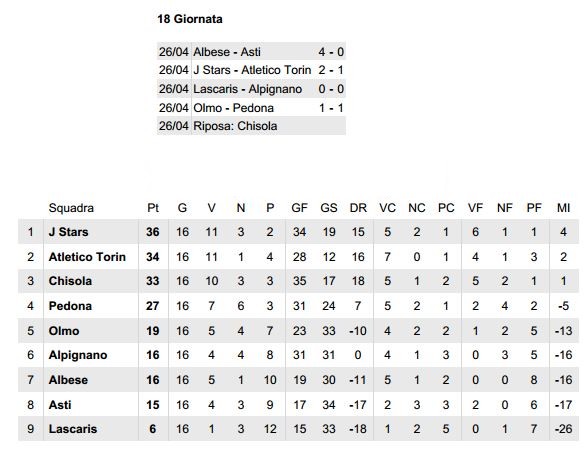Click the Squadra column header
Image resolution: width=588 pixels, height=458 pixels.
71,208
